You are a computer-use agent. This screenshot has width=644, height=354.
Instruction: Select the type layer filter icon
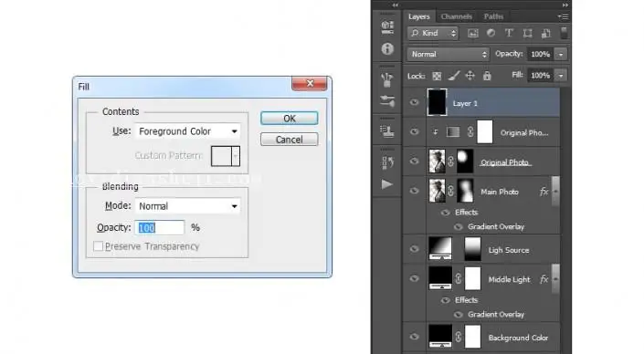tap(509, 33)
